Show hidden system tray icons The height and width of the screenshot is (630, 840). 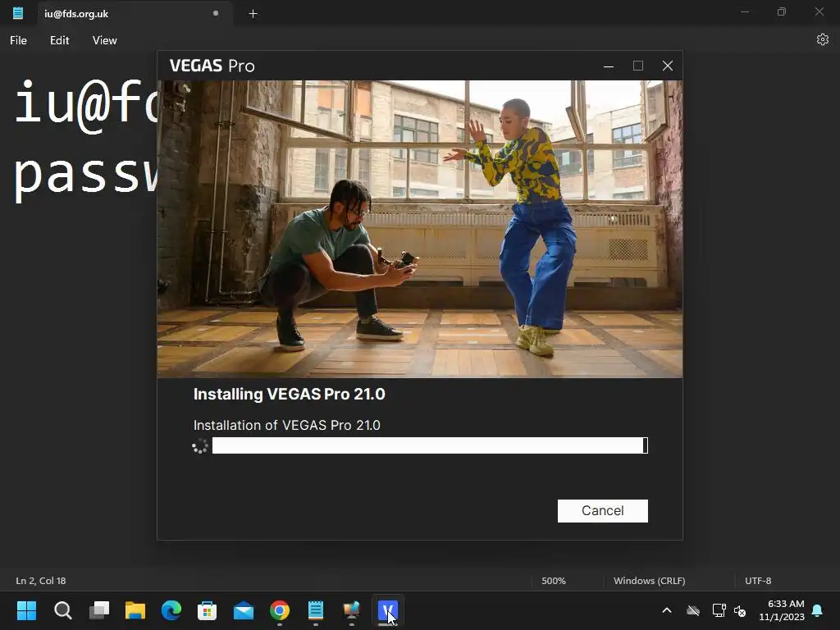(667, 610)
